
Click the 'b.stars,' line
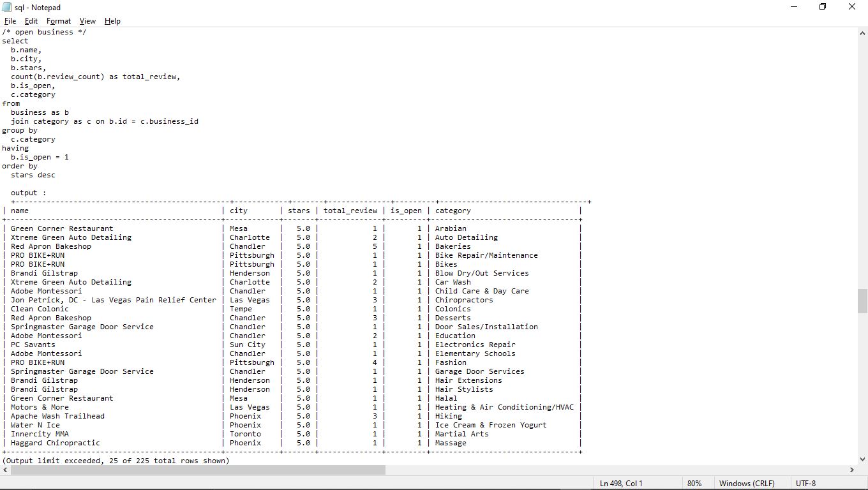pyautogui.click(x=29, y=68)
